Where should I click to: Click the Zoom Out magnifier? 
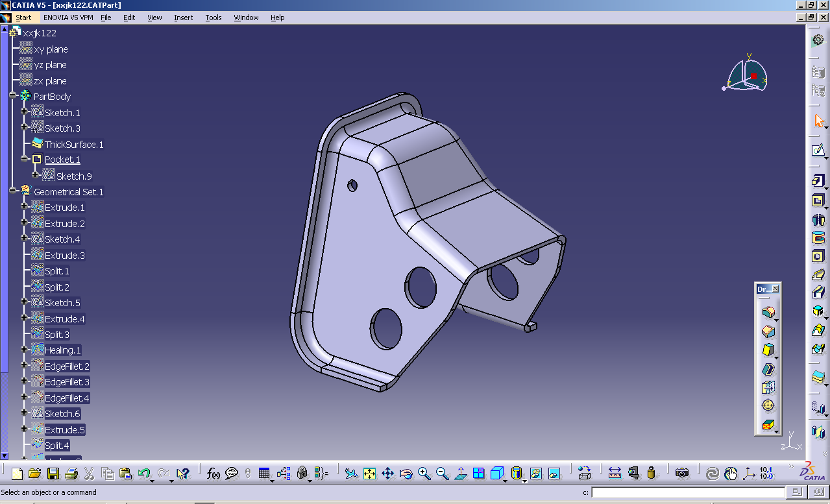click(442, 474)
